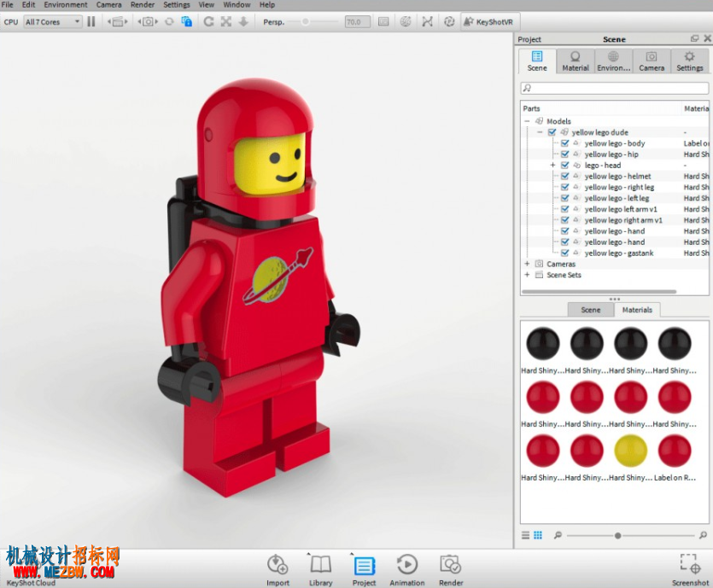713x588 pixels.
Task: Open KeyShot Cloud
Action: (x=31, y=583)
